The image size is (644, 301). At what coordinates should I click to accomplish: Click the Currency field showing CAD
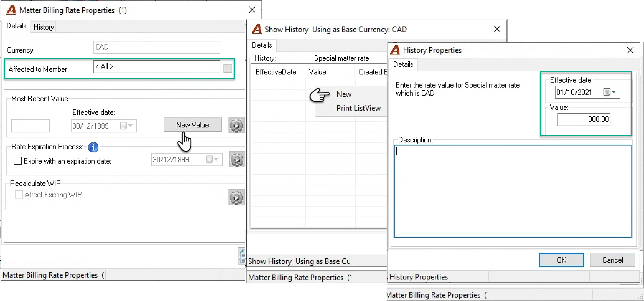(157, 47)
